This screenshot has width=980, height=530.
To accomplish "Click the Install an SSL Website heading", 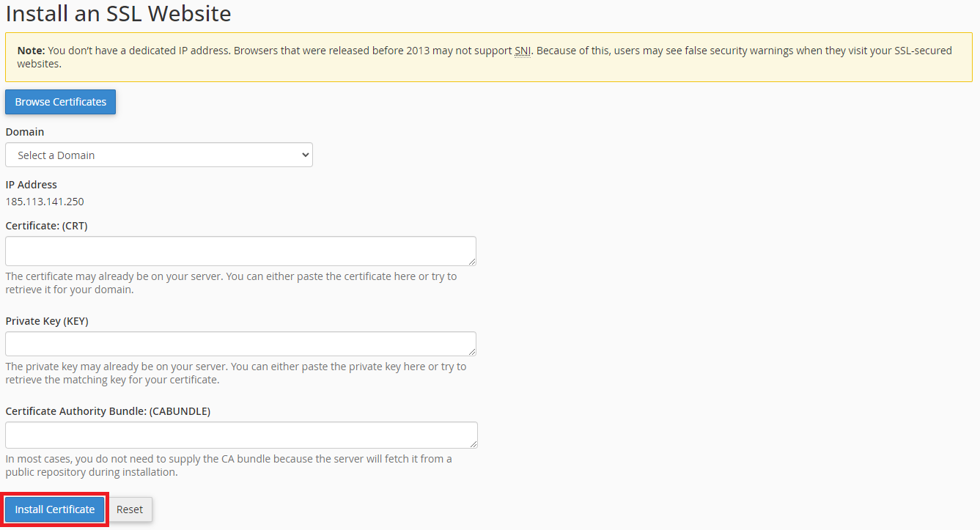I will pos(118,13).
